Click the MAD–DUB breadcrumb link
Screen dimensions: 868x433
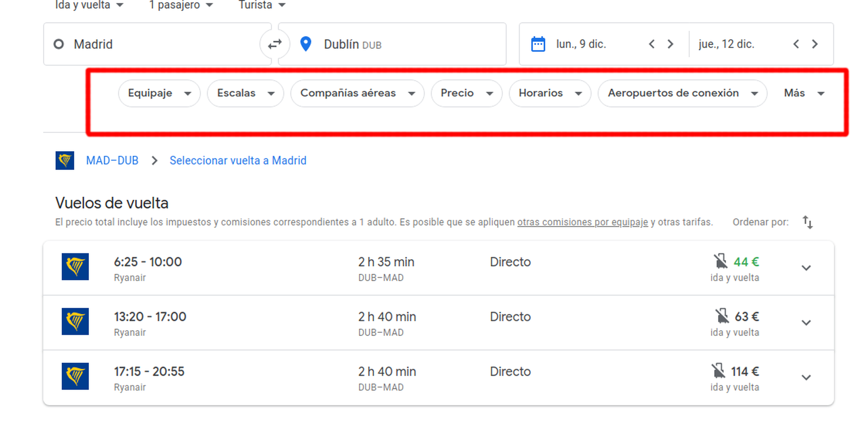(112, 161)
